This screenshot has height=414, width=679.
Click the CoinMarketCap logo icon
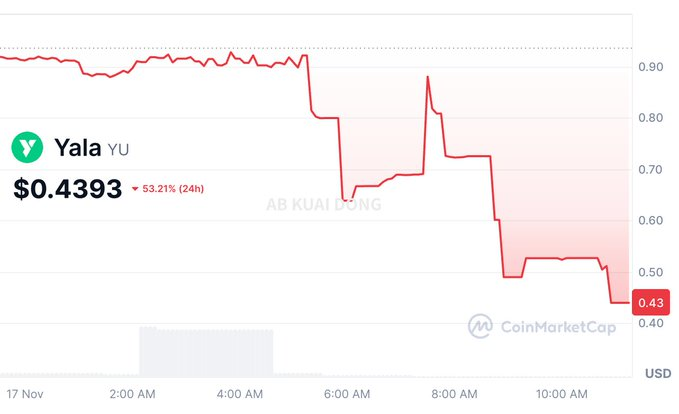[481, 325]
